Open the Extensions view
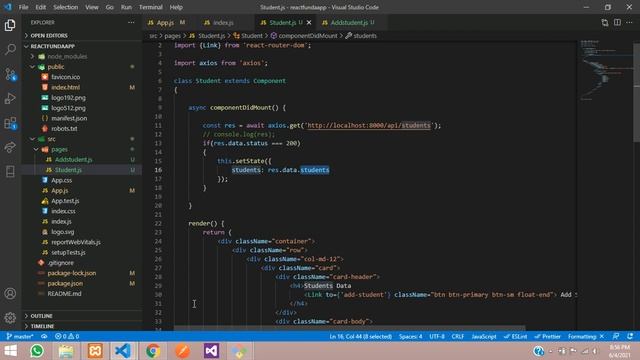The height and width of the screenshot is (360, 640). [10, 123]
